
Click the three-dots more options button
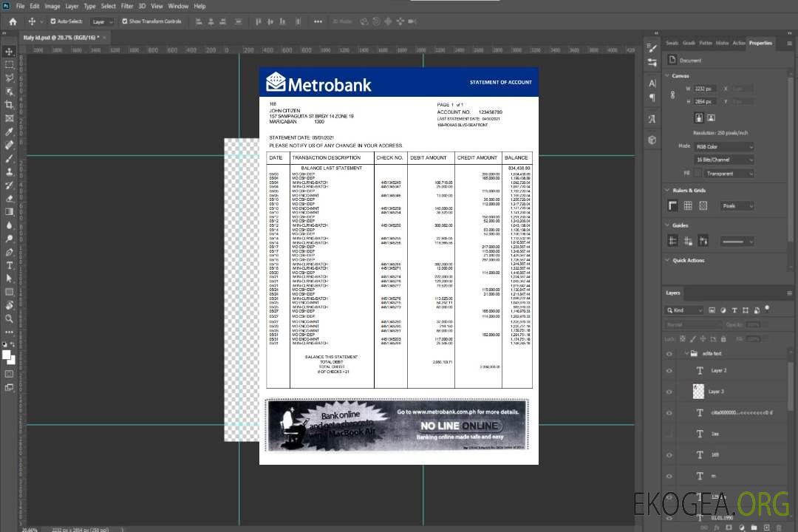(x=318, y=21)
